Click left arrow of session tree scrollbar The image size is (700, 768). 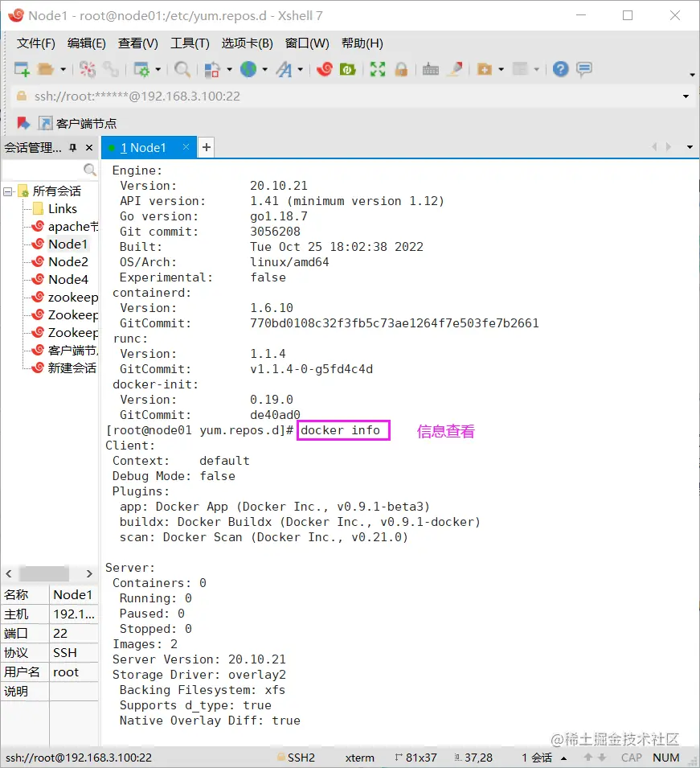click(9, 573)
